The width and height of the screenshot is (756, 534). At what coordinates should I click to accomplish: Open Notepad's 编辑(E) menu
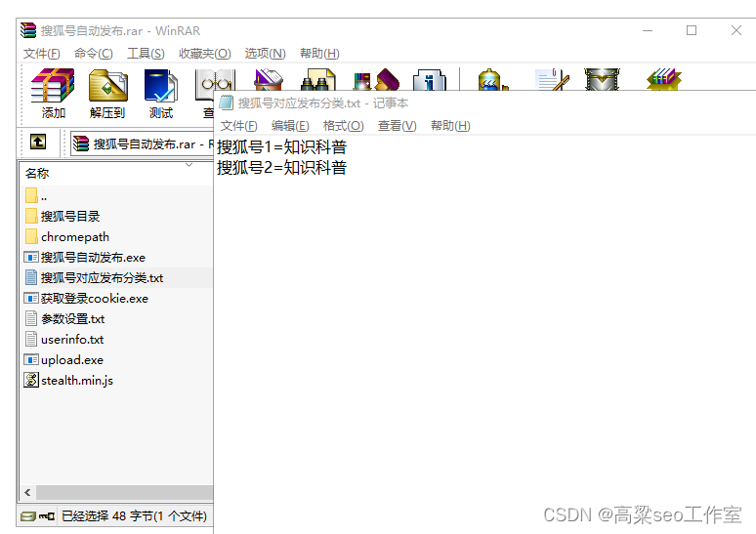pos(290,126)
